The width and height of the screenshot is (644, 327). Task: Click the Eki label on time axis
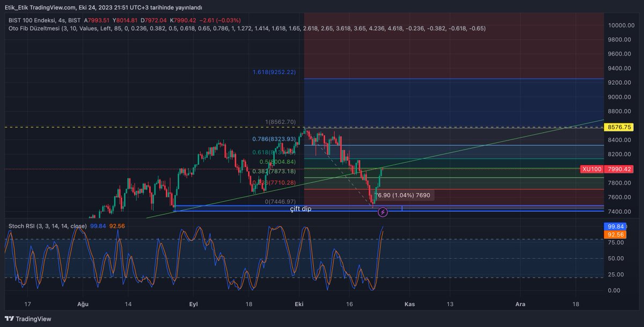click(x=299, y=304)
